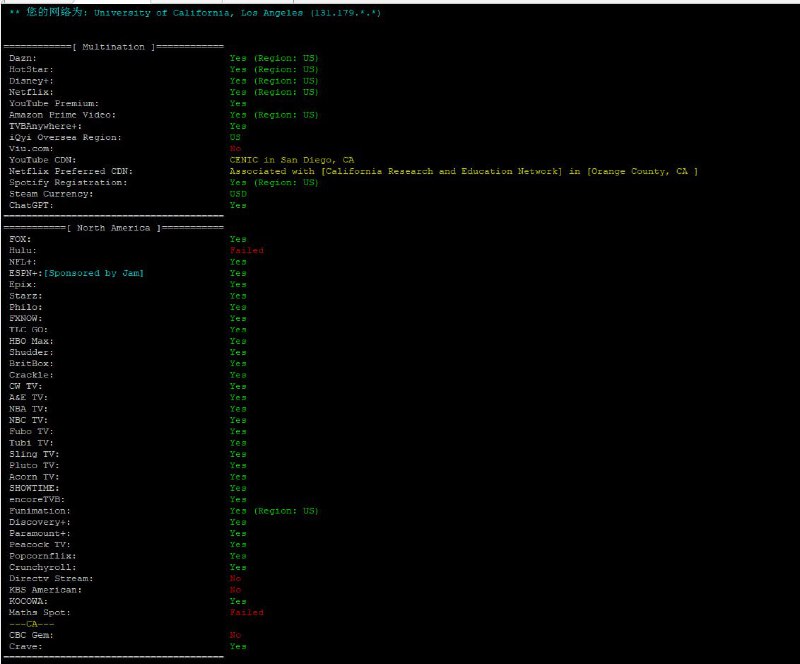The height and width of the screenshot is (664, 800).
Task: Select the HBO Max: label
Action: point(31,341)
